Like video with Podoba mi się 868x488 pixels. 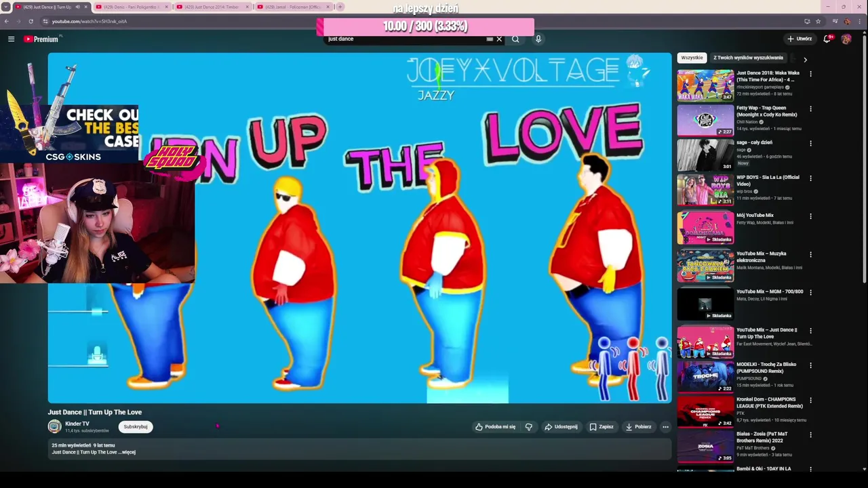pyautogui.click(x=496, y=427)
